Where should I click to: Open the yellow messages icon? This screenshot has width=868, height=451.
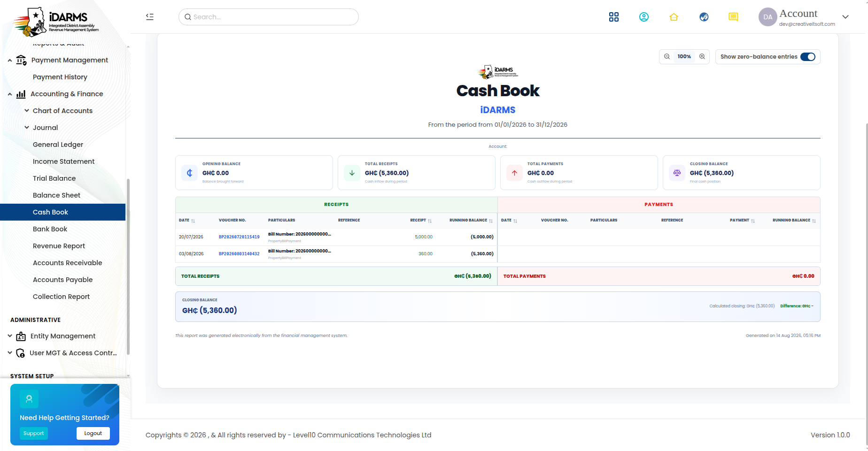coord(733,17)
